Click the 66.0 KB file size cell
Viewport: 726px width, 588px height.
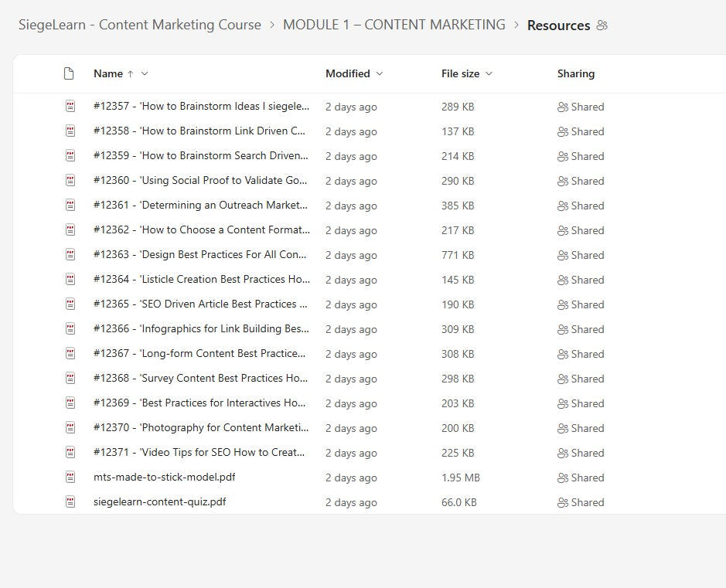click(458, 503)
